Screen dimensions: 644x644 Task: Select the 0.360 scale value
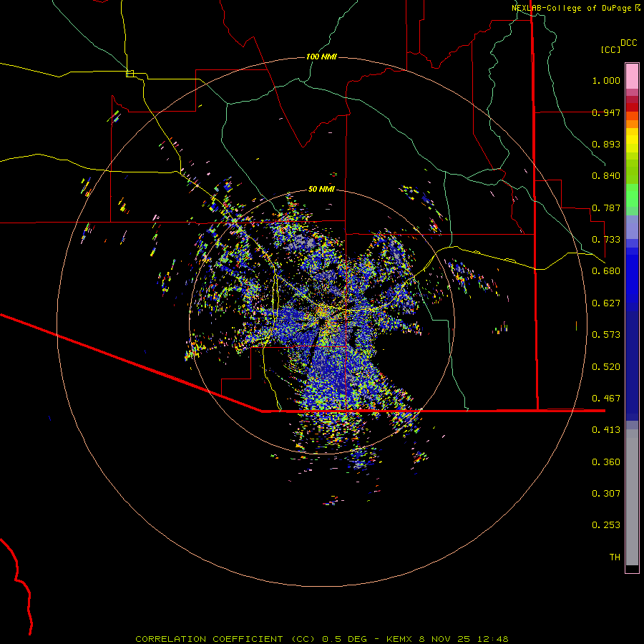pos(606,462)
